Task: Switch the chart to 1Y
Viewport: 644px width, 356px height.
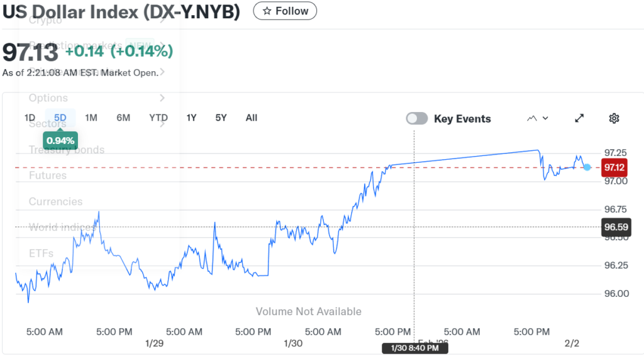Action: 192,118
